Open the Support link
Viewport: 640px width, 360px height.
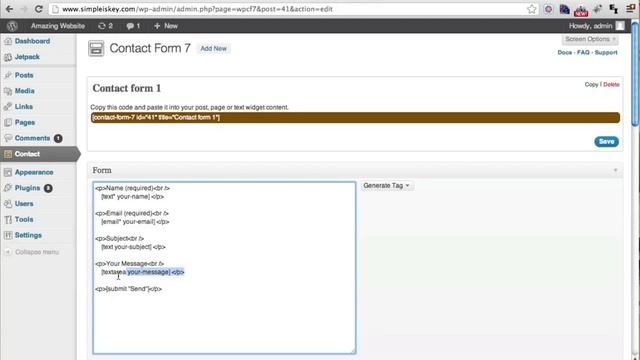pyautogui.click(x=606, y=52)
